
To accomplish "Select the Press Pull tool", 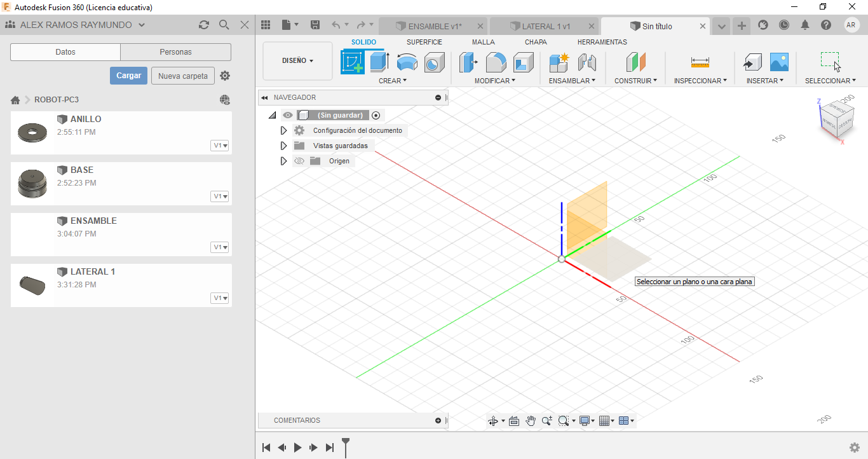I will tap(468, 62).
